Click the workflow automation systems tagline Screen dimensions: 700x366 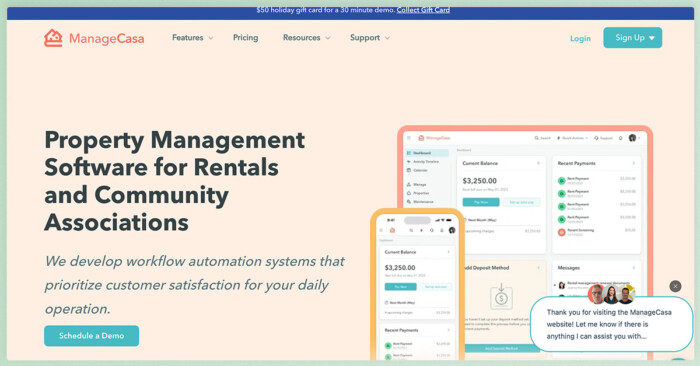pyautogui.click(x=194, y=285)
